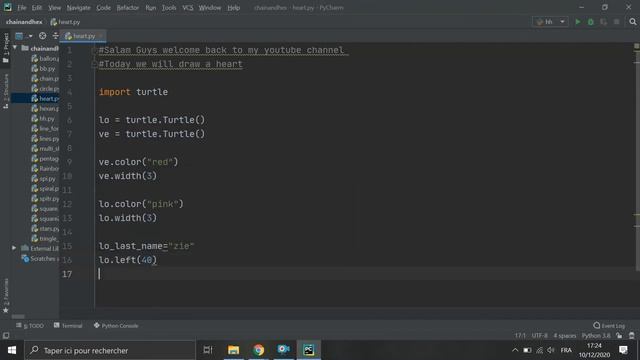Run the program with the green play icon

[x=578, y=22]
